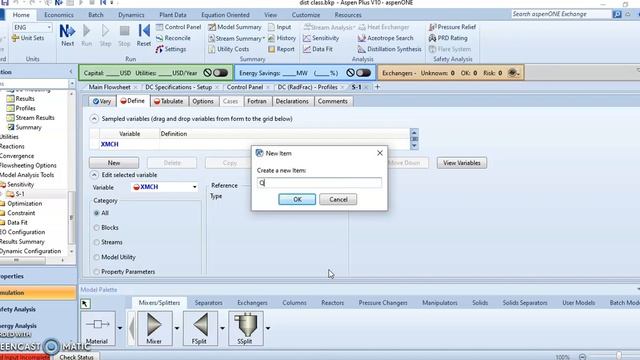Open run Settings in ribbon
Viewport: 640px width, 360px height.
click(171, 49)
